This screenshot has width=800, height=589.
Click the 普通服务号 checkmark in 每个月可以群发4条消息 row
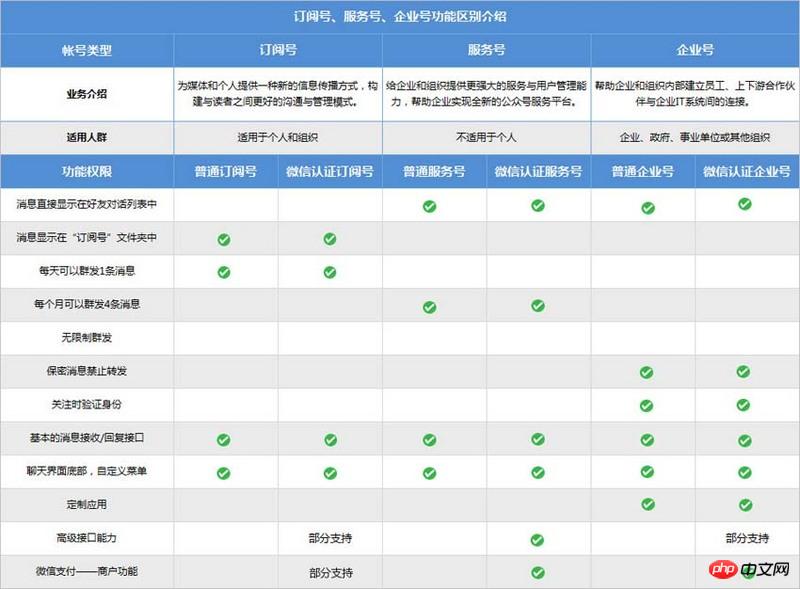point(430,307)
